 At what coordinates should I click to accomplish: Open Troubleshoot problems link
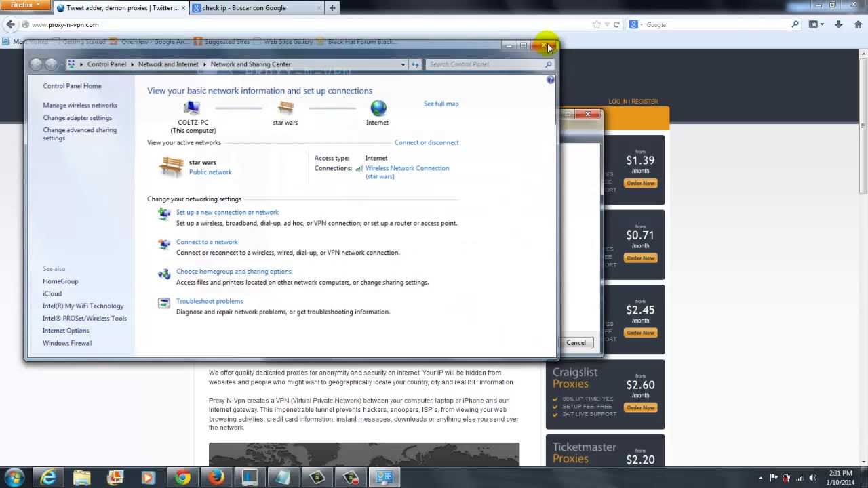click(210, 301)
